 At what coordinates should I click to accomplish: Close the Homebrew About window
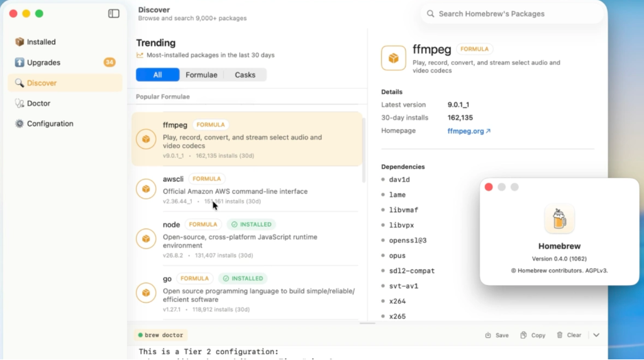point(489,188)
